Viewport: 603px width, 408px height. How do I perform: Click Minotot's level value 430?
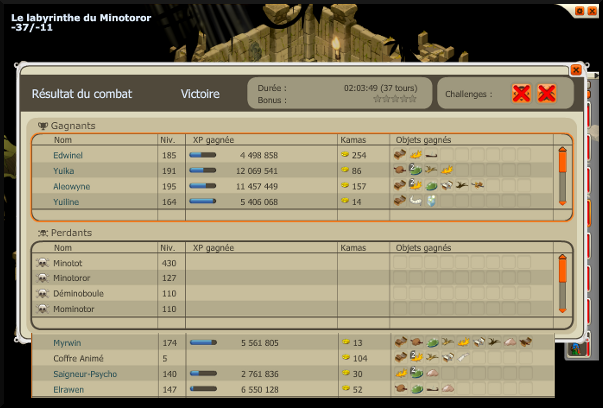click(169, 263)
